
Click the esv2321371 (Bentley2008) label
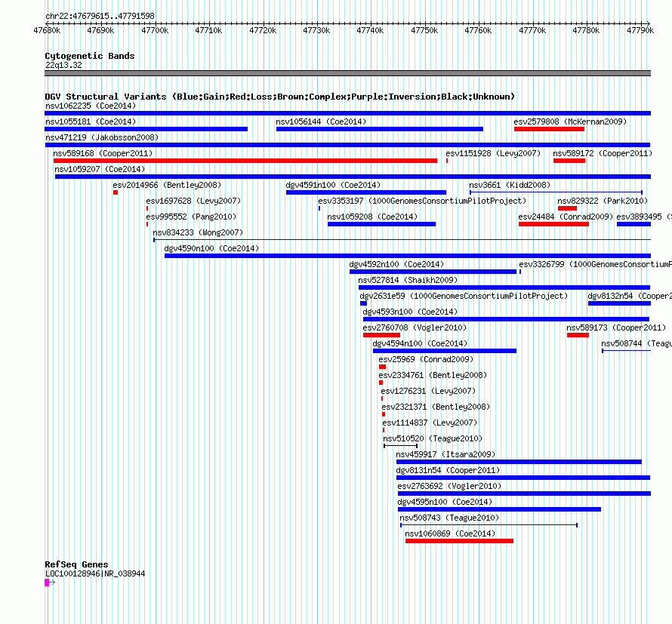436,407
